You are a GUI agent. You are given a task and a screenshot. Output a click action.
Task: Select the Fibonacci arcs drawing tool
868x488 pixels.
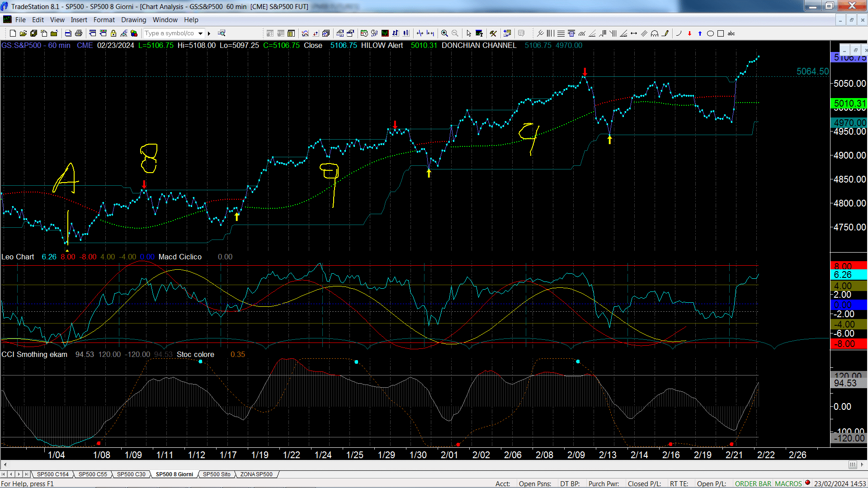pos(582,33)
